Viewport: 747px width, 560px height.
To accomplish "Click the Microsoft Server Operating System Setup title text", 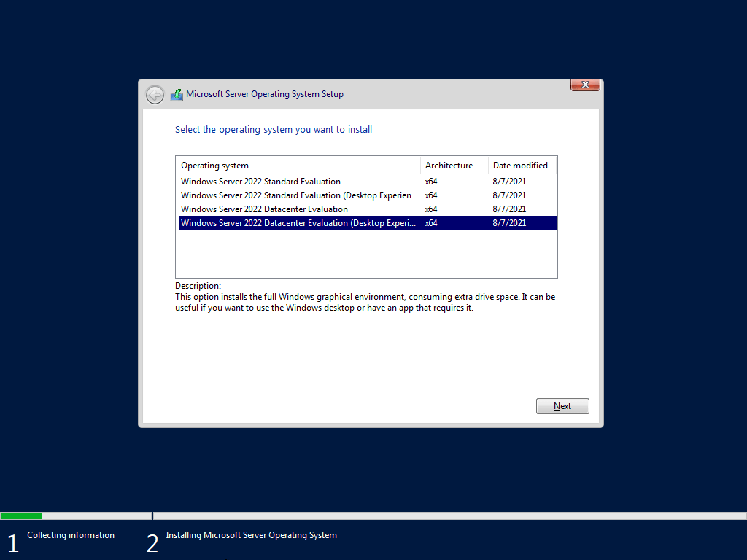I will click(x=265, y=94).
